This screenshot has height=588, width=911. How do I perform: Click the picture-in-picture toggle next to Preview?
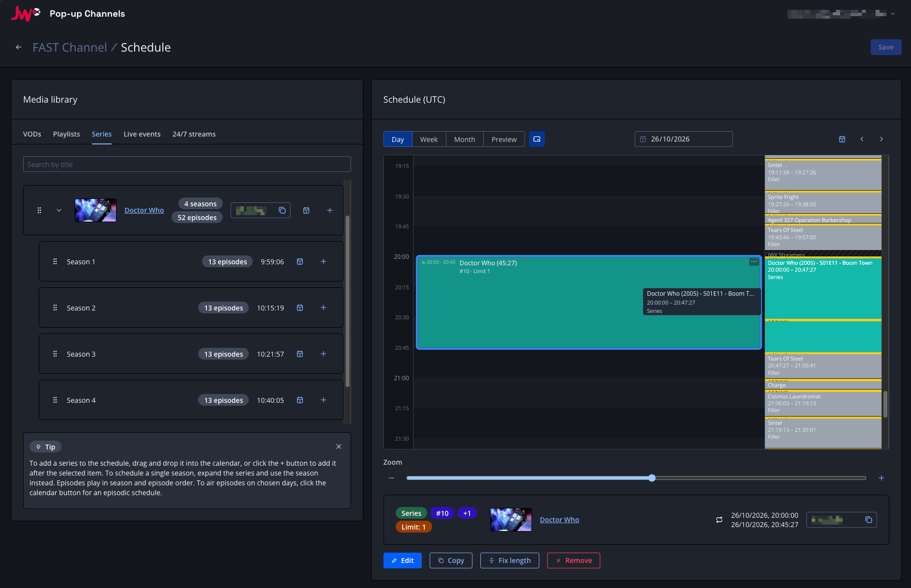(537, 139)
